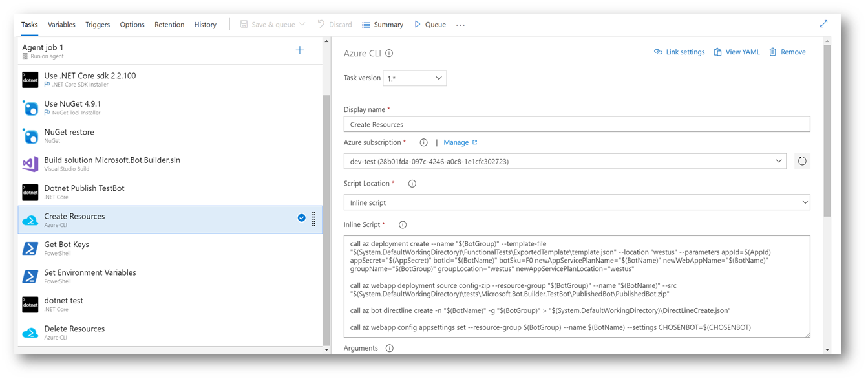Viewport: 868px width, 381px height.
Task: Click the dotnet icon for dotnet test task
Action: [30, 305]
